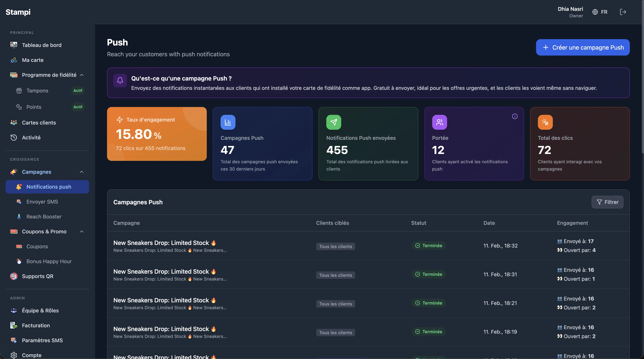Click Créer une campagne Push button
This screenshot has width=644, height=359.
click(x=582, y=47)
